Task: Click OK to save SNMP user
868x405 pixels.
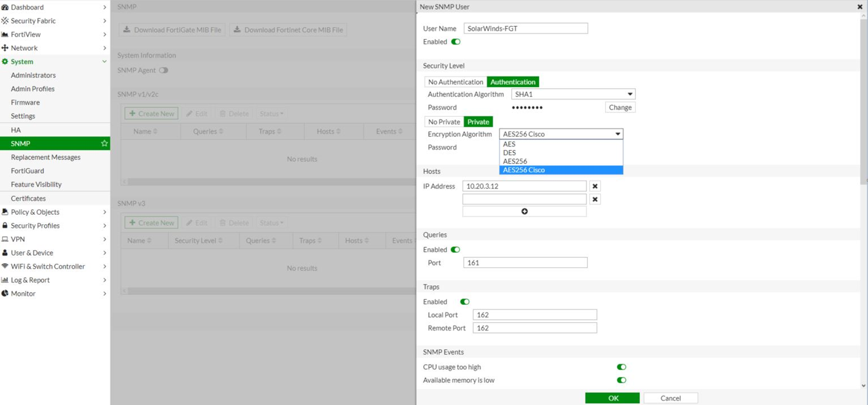Action: coord(612,398)
